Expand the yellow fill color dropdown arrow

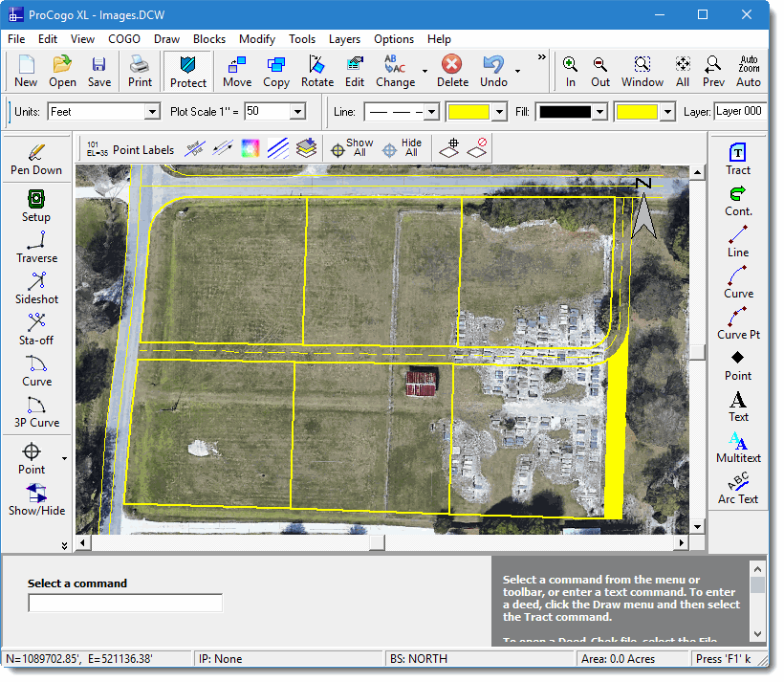667,112
